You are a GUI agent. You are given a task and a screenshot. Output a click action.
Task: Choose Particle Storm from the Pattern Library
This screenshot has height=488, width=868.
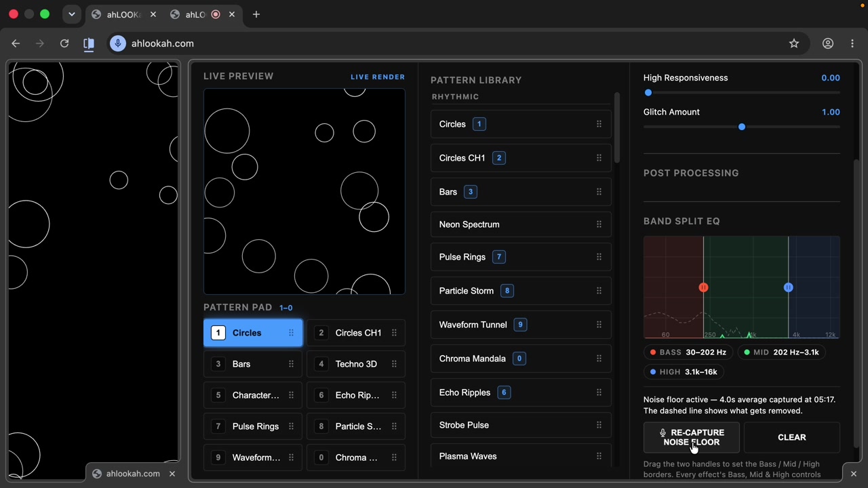(521, 291)
